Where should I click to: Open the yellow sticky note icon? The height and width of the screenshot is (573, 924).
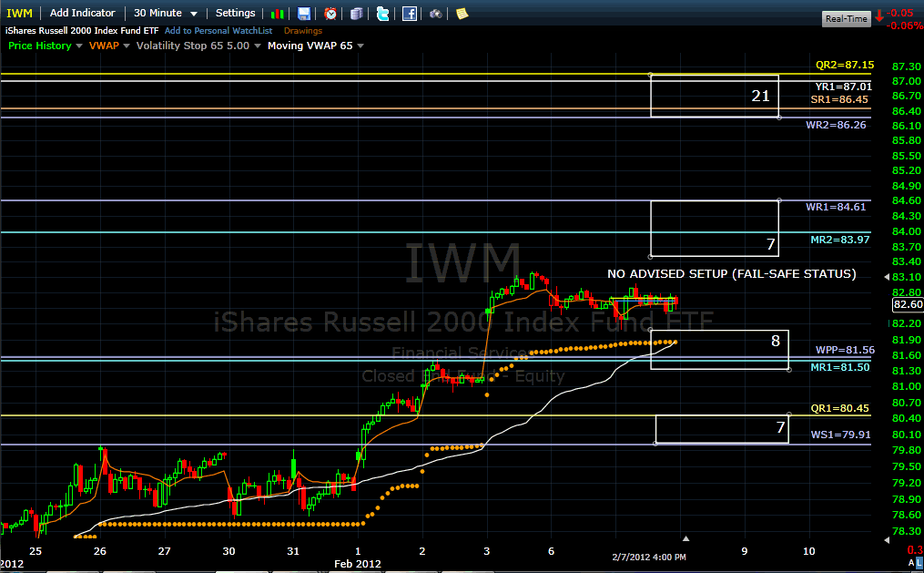coord(462,14)
